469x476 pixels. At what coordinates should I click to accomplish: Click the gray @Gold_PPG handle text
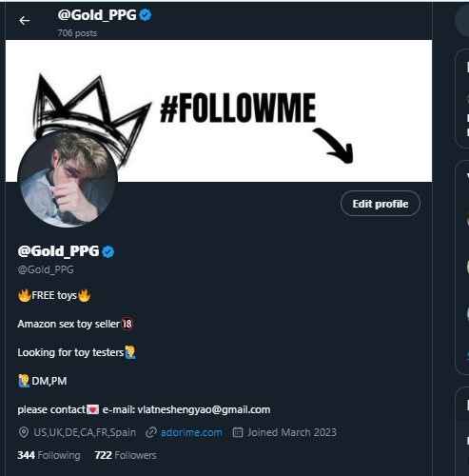46,269
